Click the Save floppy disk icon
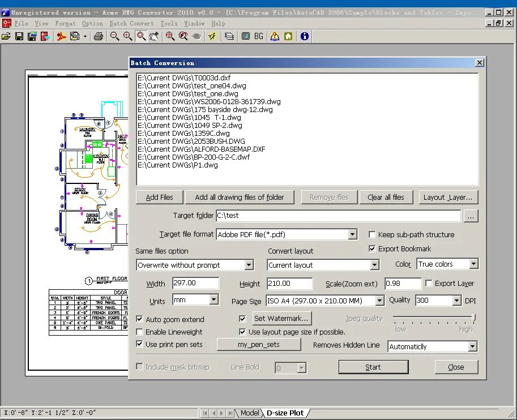 click(19, 36)
